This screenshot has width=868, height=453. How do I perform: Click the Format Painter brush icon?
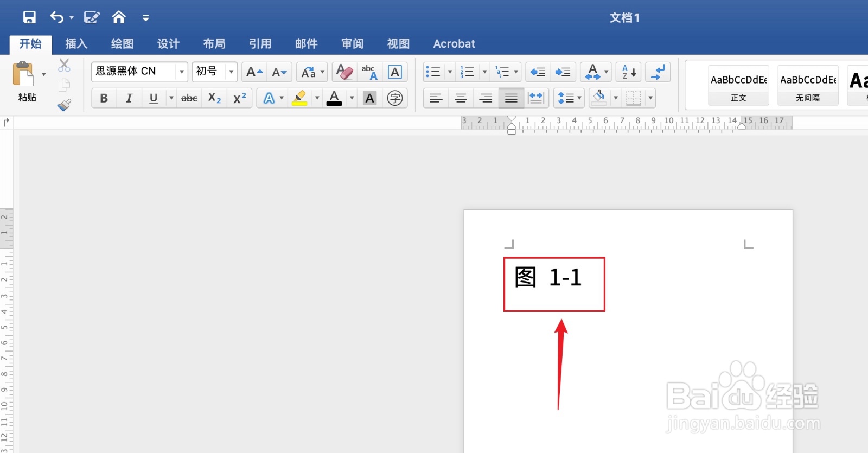(64, 105)
